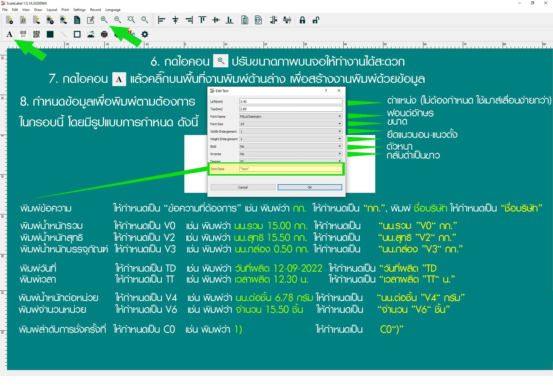Select the Text tool icon

pyautogui.click(x=10, y=34)
